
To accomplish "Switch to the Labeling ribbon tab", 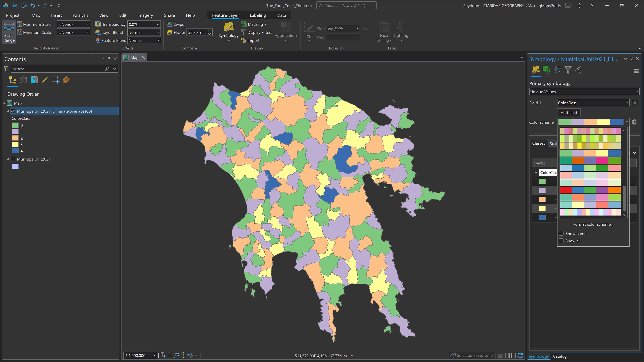I will pos(258,15).
